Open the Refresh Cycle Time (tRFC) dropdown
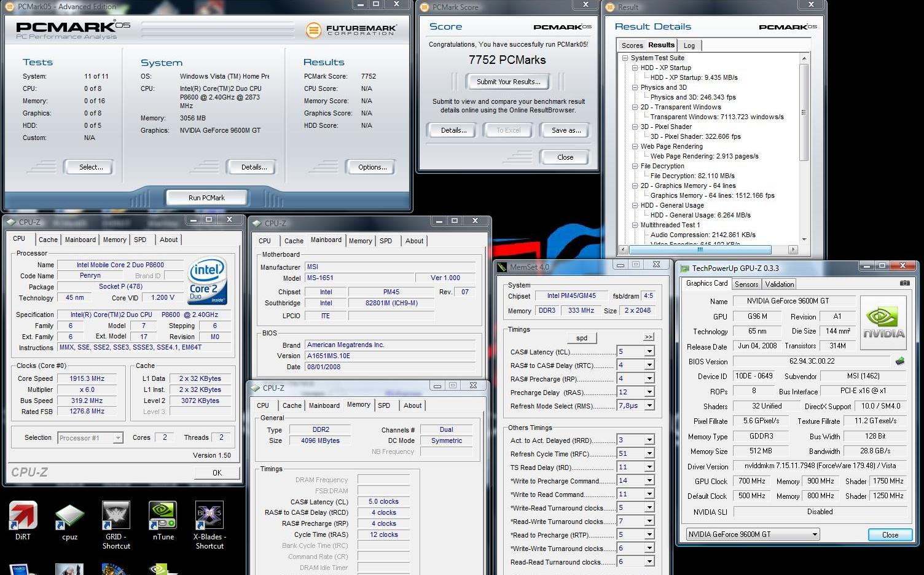The height and width of the screenshot is (575, 924). [x=649, y=453]
